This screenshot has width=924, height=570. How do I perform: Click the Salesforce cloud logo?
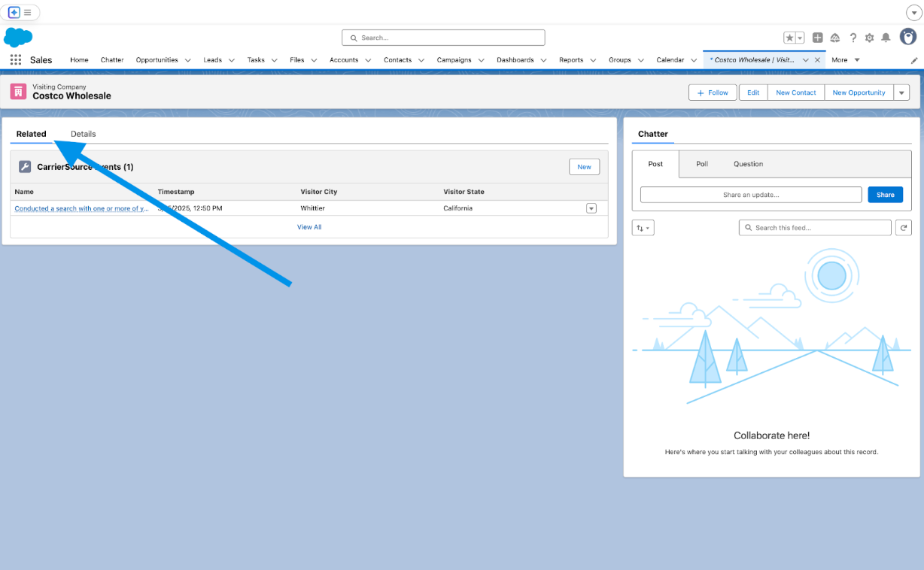[18, 37]
